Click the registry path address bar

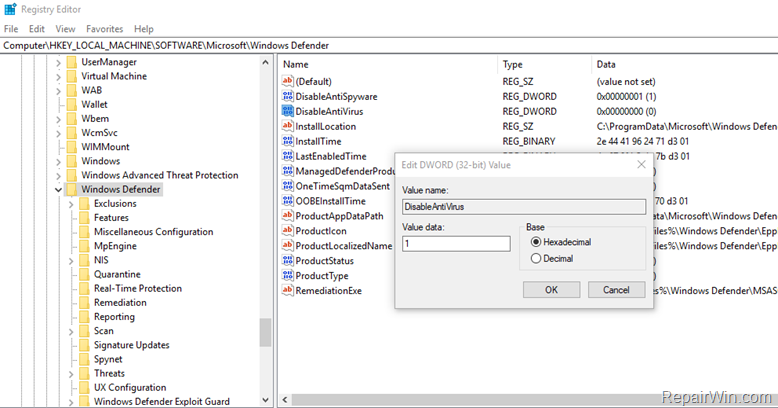point(389,46)
